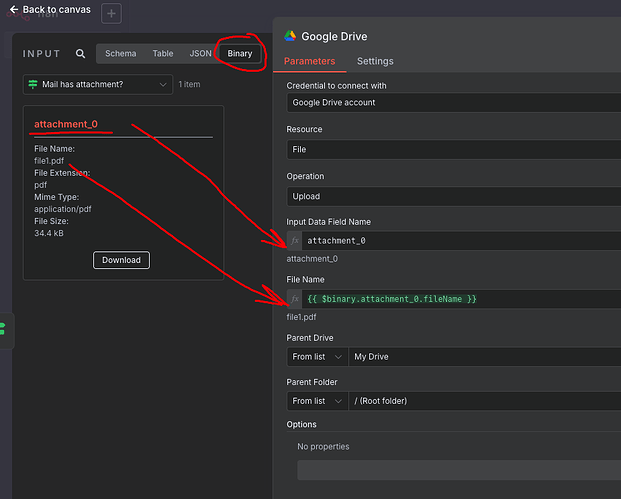Toggle fx expression for File Name
This screenshot has height=499, width=621.
pos(294,299)
